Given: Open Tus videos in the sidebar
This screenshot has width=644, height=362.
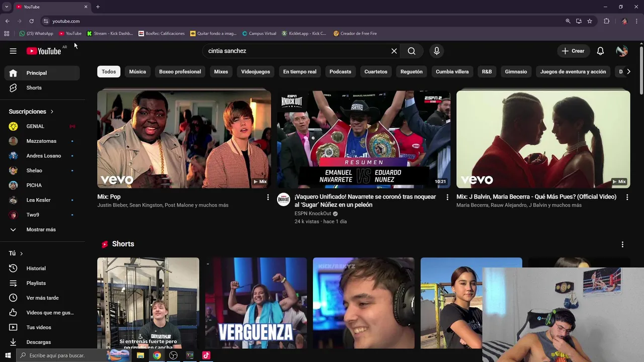Looking at the screenshot, I should point(42,327).
